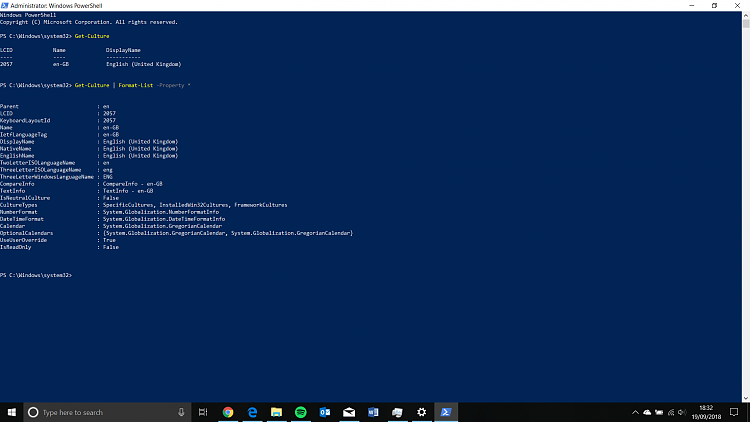Click the Parent property label

tap(10, 106)
